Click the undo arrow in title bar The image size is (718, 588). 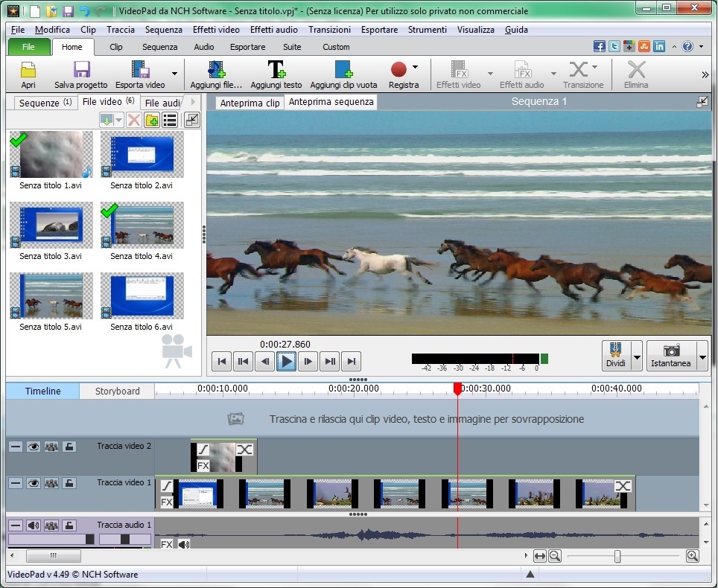pyautogui.click(x=84, y=10)
